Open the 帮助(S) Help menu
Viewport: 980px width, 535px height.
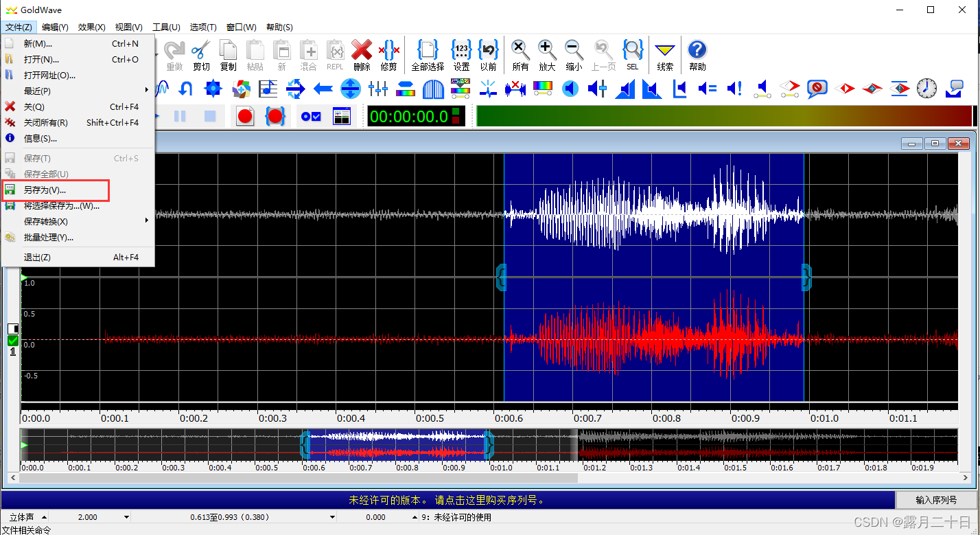(279, 27)
